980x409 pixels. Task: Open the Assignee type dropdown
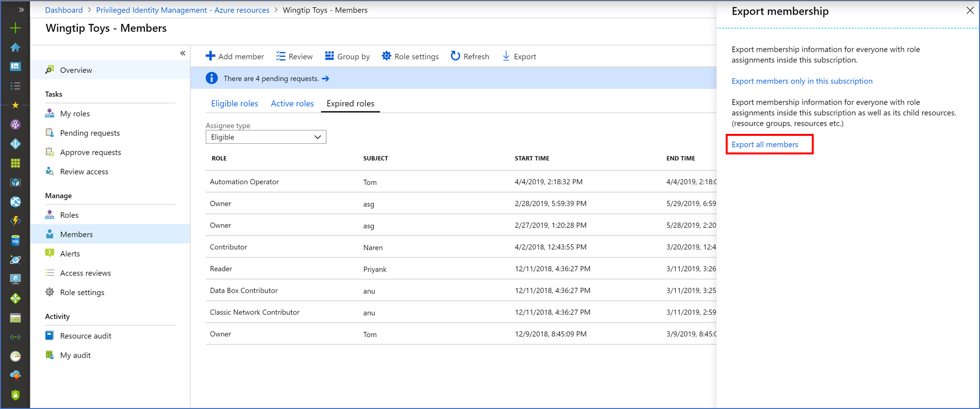[266, 137]
